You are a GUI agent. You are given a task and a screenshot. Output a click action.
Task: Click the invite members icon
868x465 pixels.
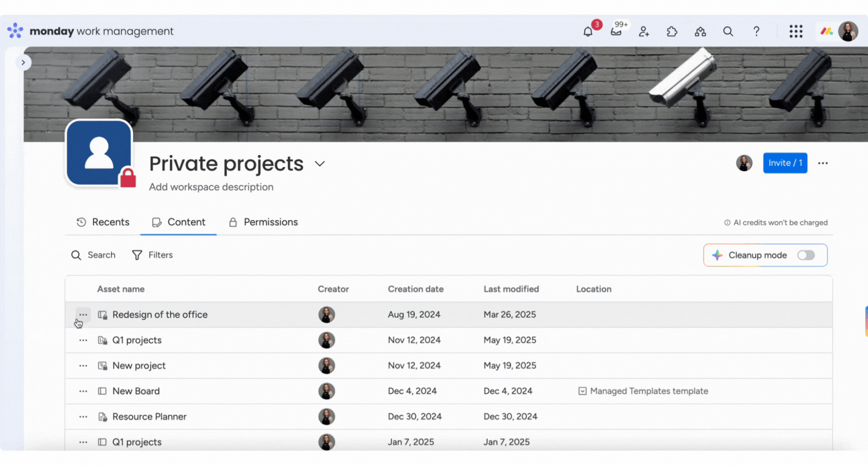coord(644,32)
